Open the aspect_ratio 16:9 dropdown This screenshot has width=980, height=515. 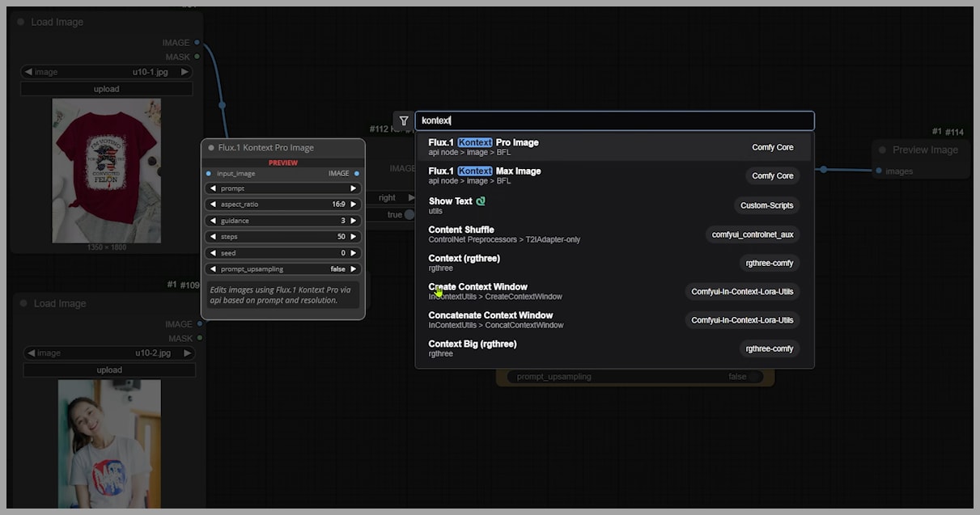click(282, 205)
